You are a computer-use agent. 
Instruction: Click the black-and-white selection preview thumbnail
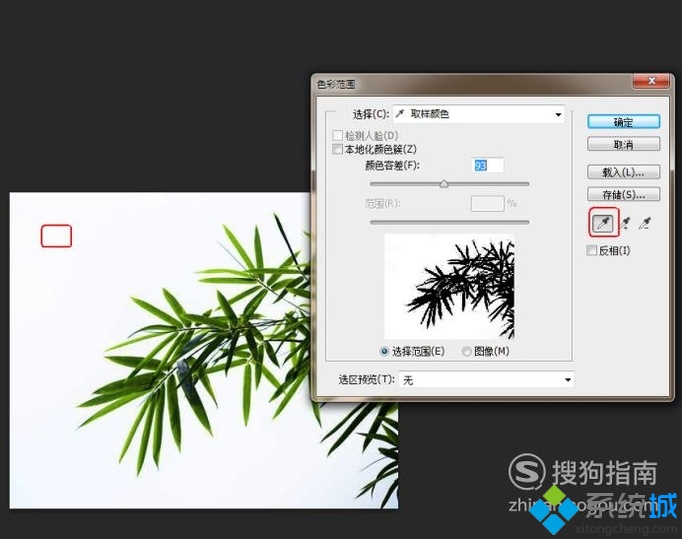click(449, 287)
